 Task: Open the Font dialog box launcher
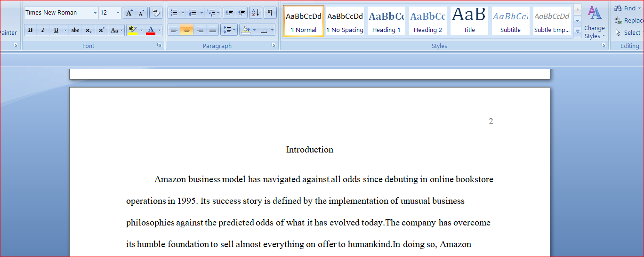pos(159,45)
